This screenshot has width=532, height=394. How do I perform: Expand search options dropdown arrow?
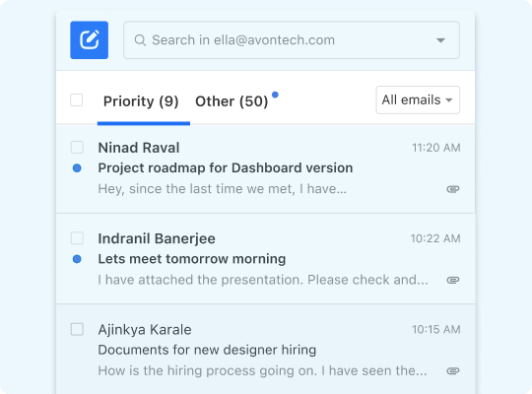(440, 40)
